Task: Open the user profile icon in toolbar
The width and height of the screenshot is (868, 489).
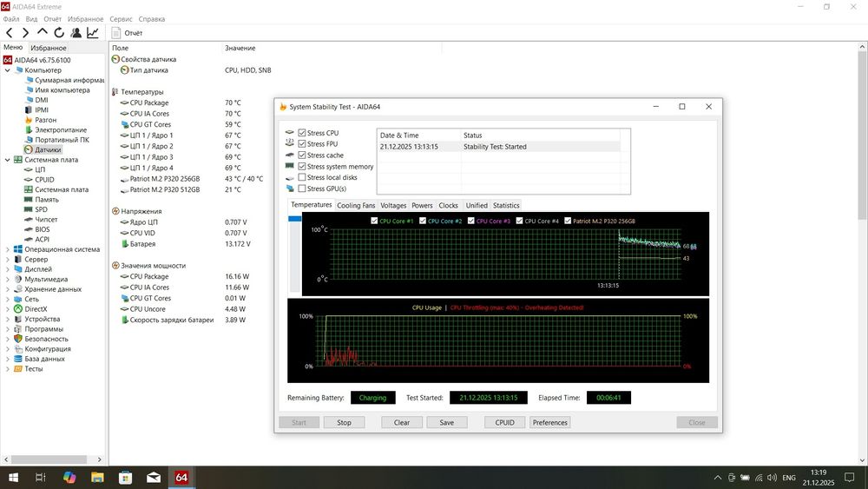Action: [76, 33]
